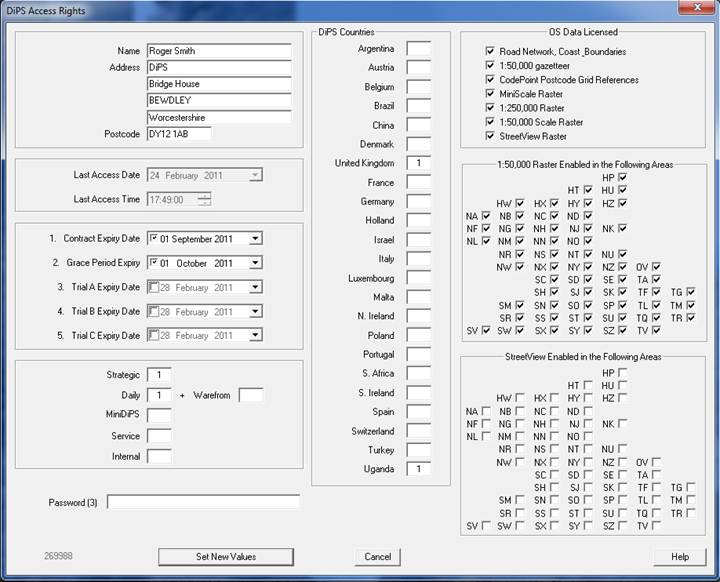Enable SM in StreetView areas
Screen dimensions: 720x582
[x=520, y=499]
